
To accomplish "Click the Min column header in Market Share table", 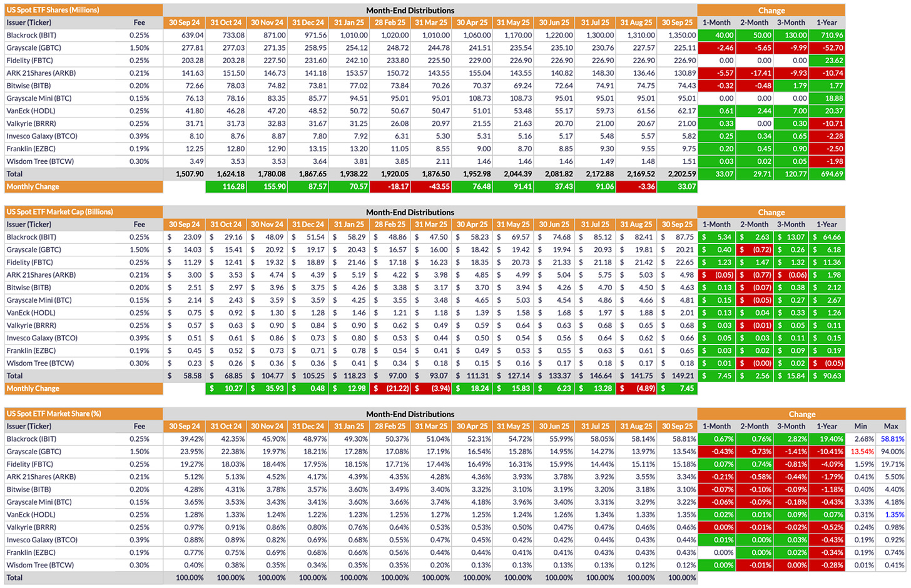I will [x=860, y=426].
